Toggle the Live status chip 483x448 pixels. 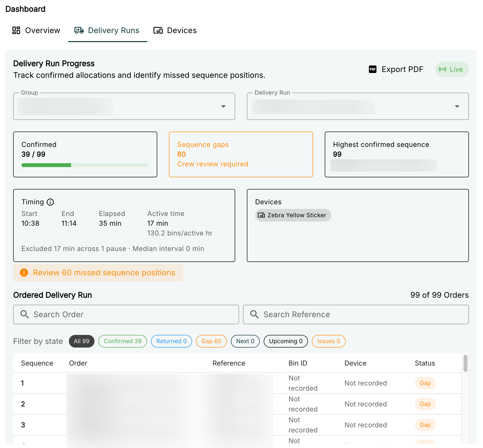pos(452,69)
